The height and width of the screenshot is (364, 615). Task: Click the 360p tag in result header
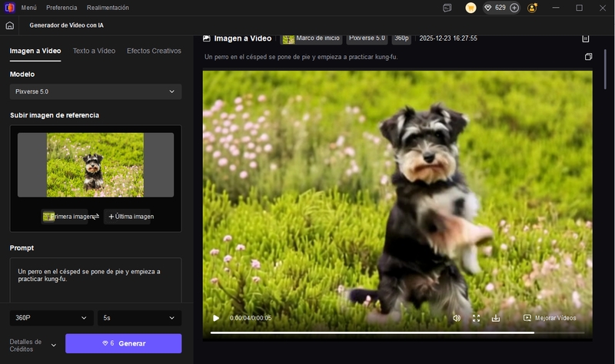point(401,38)
